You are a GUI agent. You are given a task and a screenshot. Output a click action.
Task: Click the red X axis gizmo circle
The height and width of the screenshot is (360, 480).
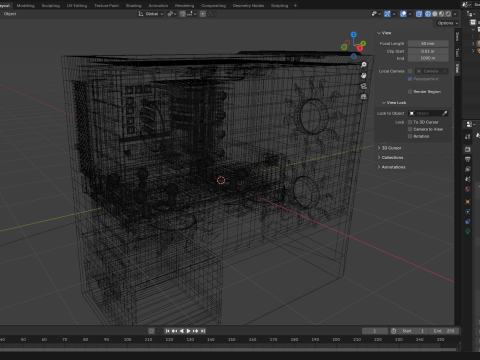[360, 48]
